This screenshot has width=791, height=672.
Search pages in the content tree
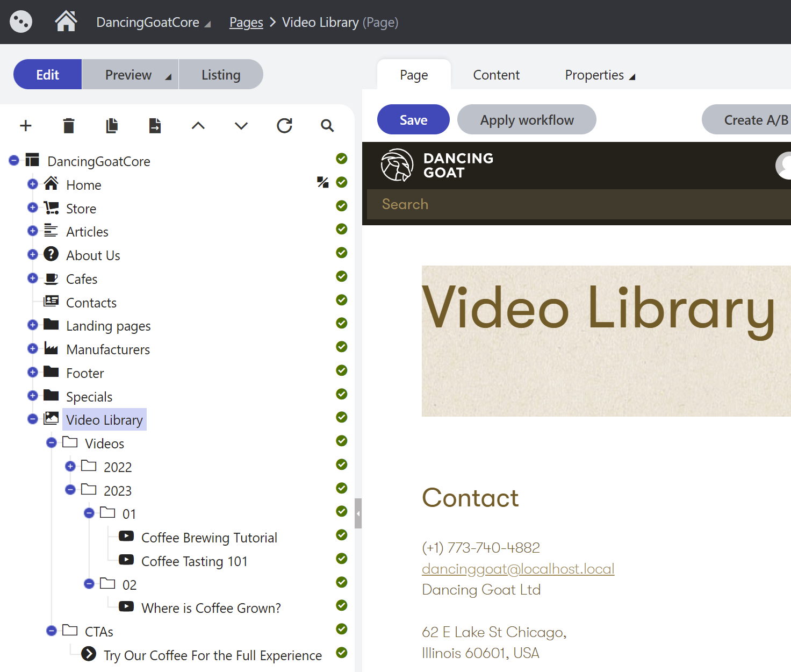pyautogui.click(x=327, y=126)
